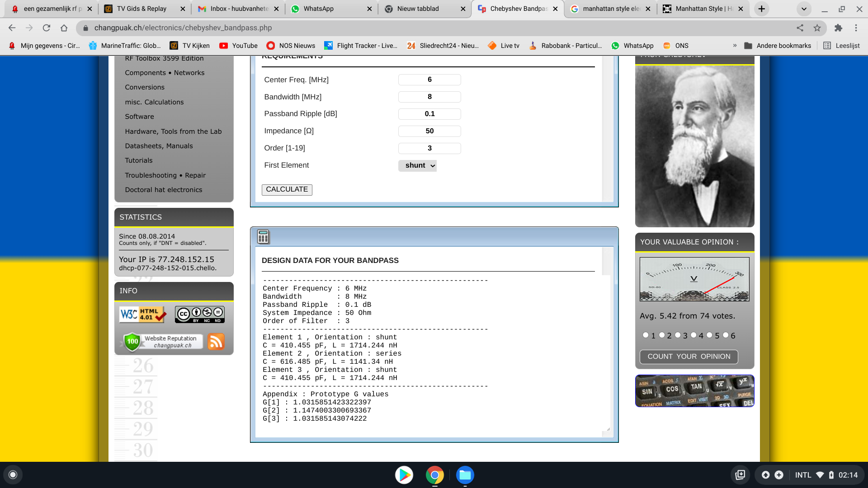Image resolution: width=868 pixels, height=488 pixels.
Task: Open the browser extensions puzzle icon
Action: coord(838,28)
